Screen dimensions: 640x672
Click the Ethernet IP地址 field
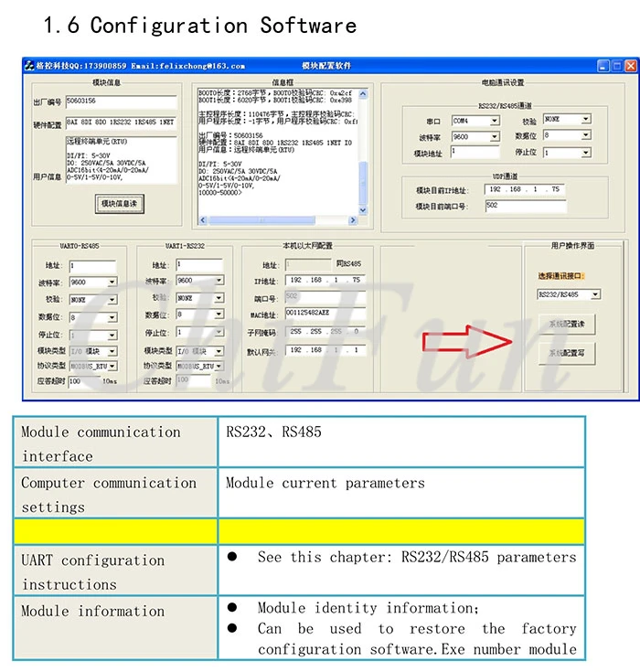(325, 280)
